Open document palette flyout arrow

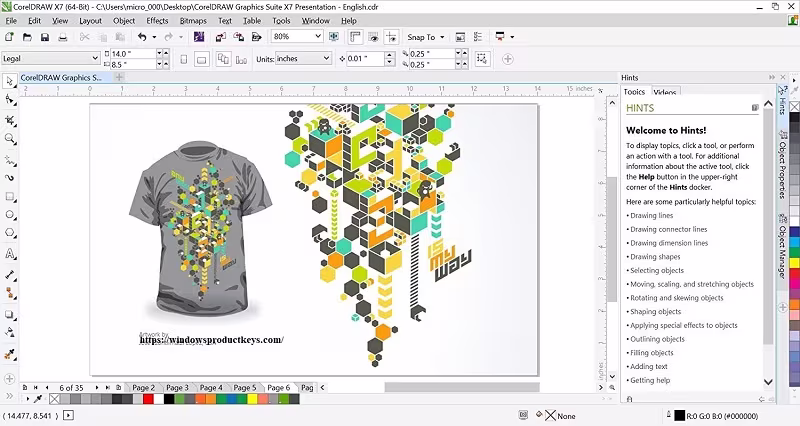pyautogui.click(x=28, y=399)
